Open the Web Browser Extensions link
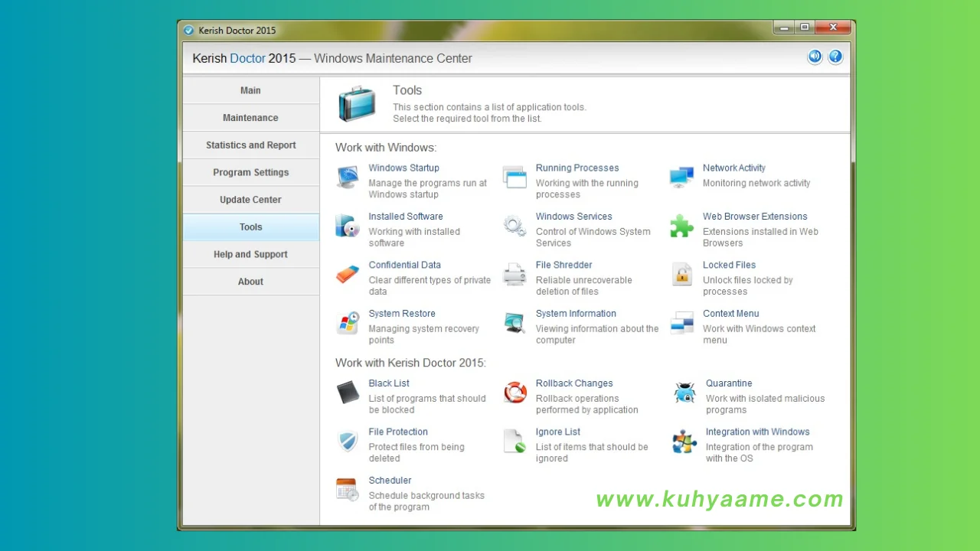The height and width of the screenshot is (551, 980). coord(755,217)
